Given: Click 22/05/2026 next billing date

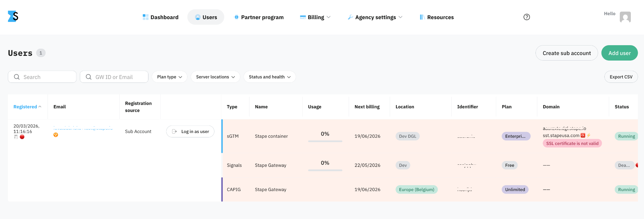Looking at the screenshot, I should (368, 165).
